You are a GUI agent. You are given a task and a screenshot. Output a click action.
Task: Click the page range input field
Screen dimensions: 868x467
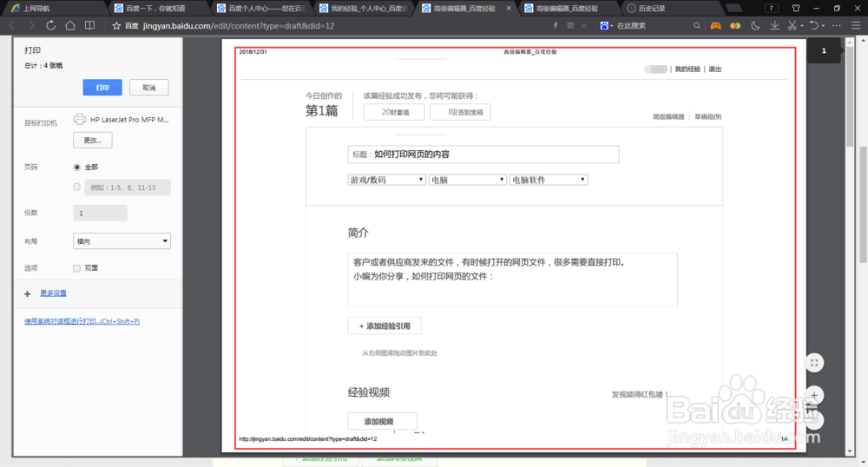(128, 187)
